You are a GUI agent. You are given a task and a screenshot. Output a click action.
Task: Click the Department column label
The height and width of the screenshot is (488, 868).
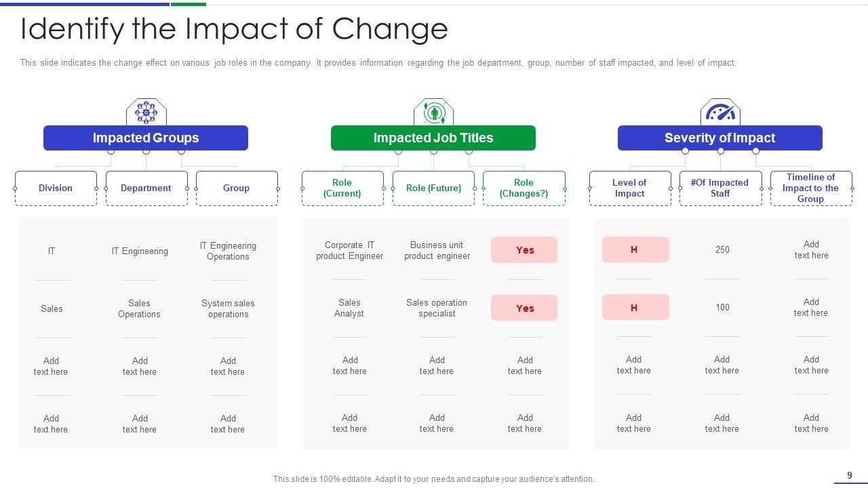click(146, 188)
